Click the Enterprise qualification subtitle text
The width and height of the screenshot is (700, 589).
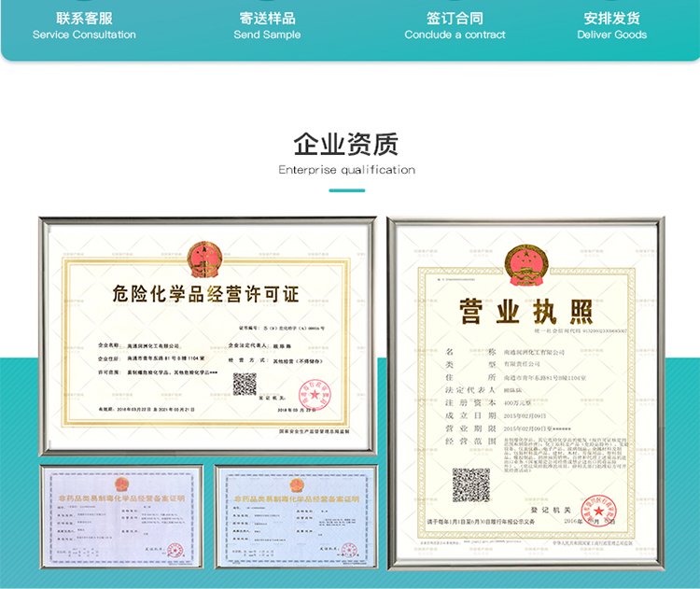346,170
